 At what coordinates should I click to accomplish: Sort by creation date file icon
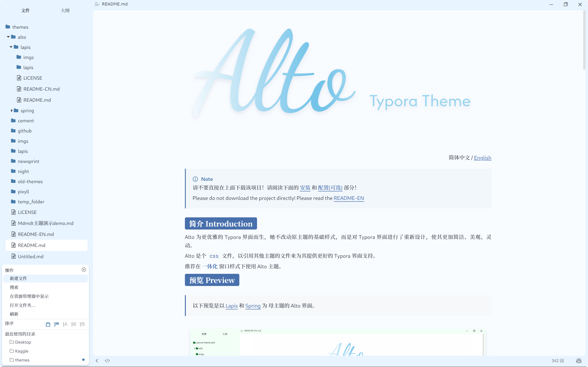point(82,324)
